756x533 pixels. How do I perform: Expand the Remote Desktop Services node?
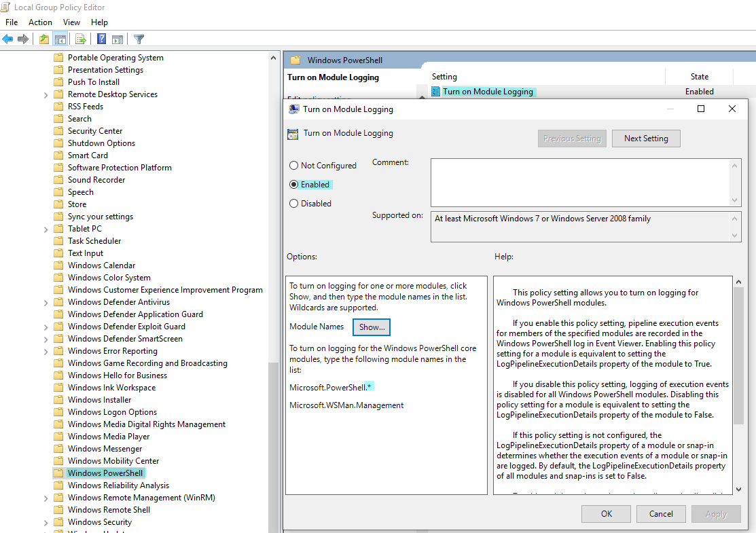click(x=46, y=95)
